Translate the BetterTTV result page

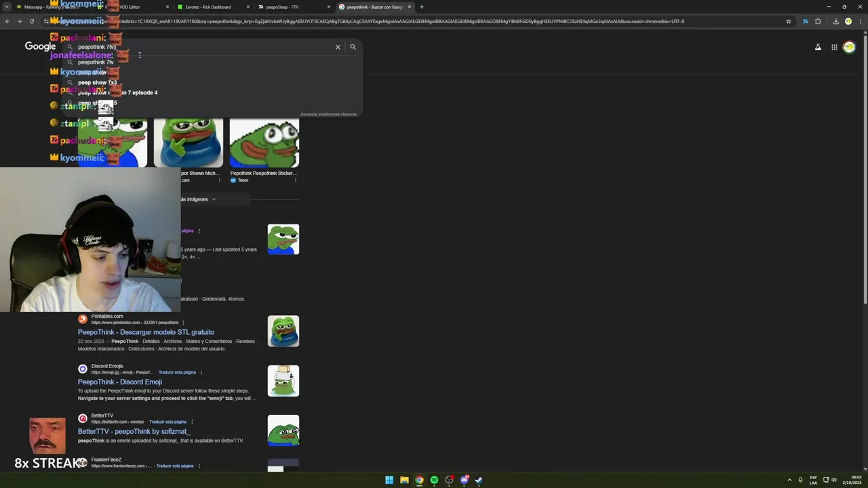(167, 422)
